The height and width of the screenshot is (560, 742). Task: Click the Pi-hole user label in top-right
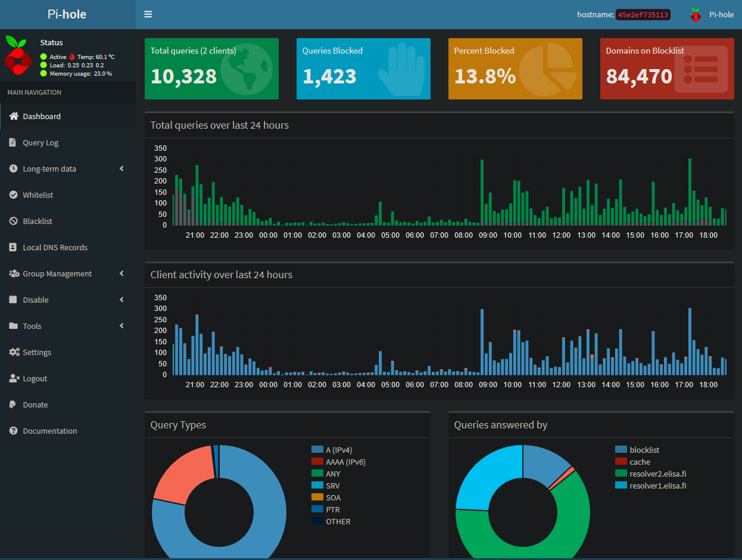(x=722, y=14)
